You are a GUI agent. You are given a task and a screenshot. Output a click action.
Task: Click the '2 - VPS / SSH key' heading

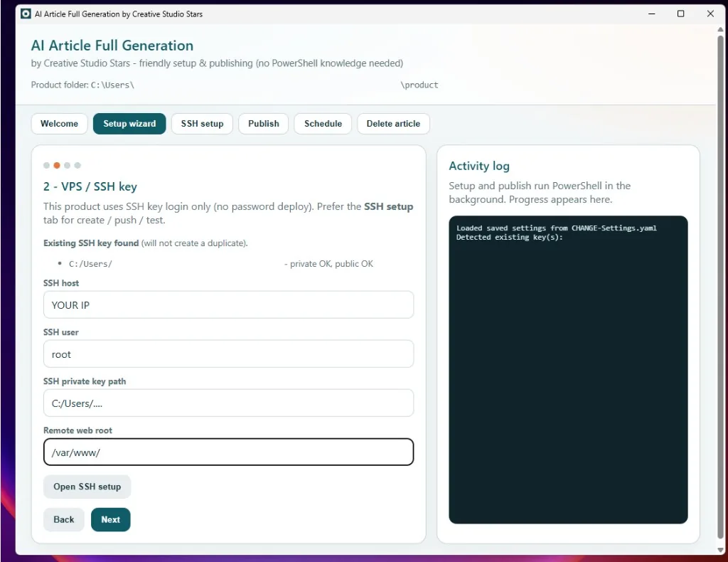coord(90,186)
